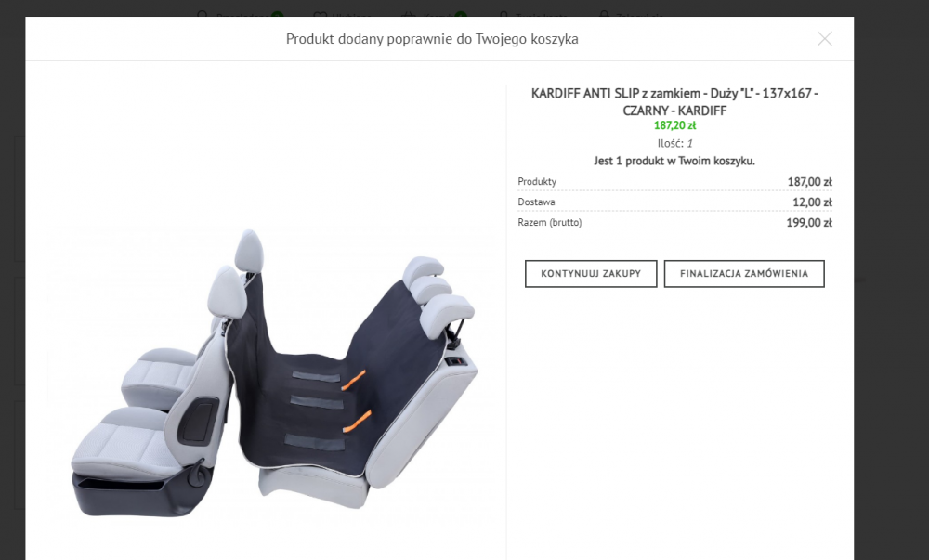This screenshot has height=560, width=929.
Task: Click the 'Produkt dodany poprawnie' popup header
Action: point(432,39)
